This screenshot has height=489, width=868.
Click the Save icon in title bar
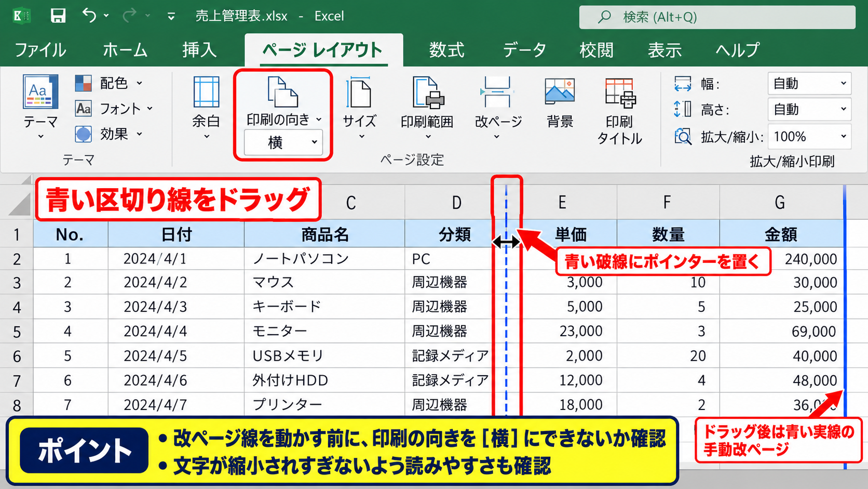[58, 16]
